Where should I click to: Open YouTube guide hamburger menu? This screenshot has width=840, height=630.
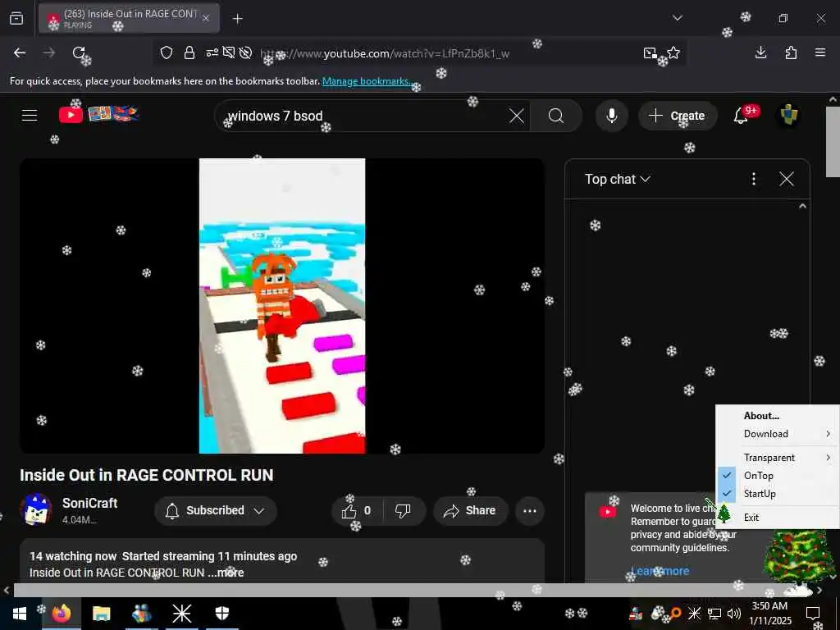point(30,115)
